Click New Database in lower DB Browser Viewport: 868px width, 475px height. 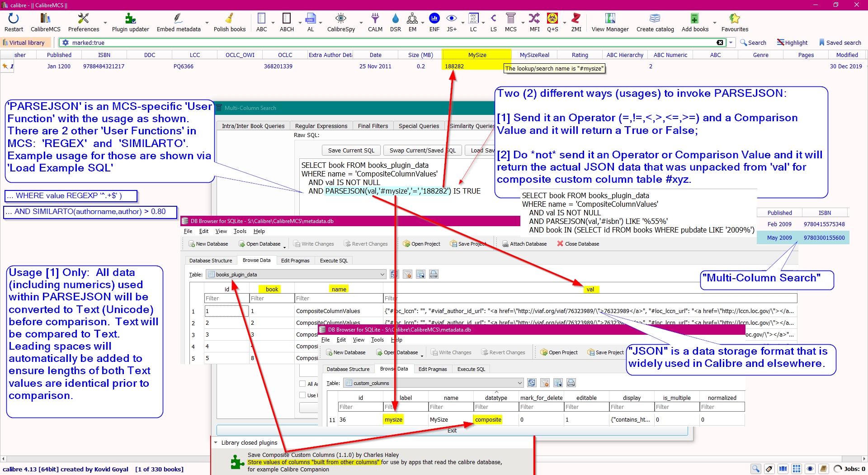tap(346, 352)
